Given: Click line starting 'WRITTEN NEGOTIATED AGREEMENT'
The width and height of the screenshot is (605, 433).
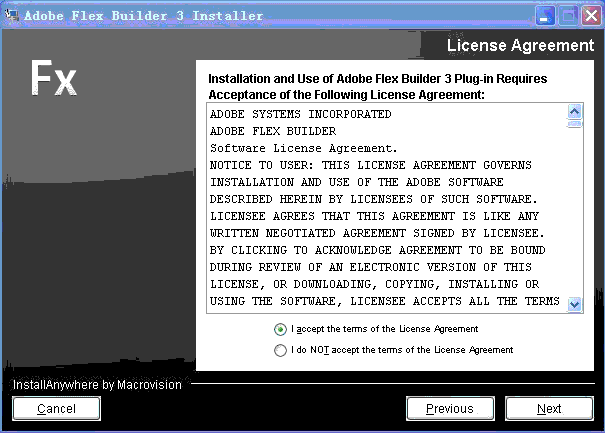Looking at the screenshot, I should click(x=377, y=233).
